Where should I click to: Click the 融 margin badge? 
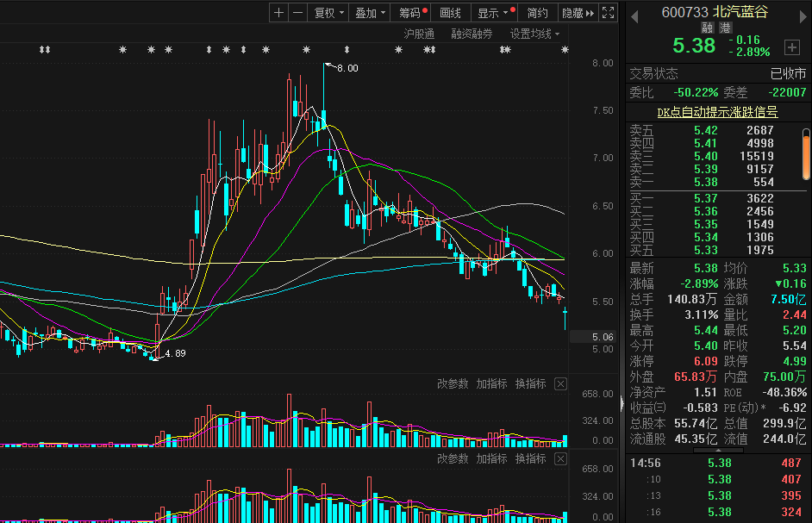point(707,28)
